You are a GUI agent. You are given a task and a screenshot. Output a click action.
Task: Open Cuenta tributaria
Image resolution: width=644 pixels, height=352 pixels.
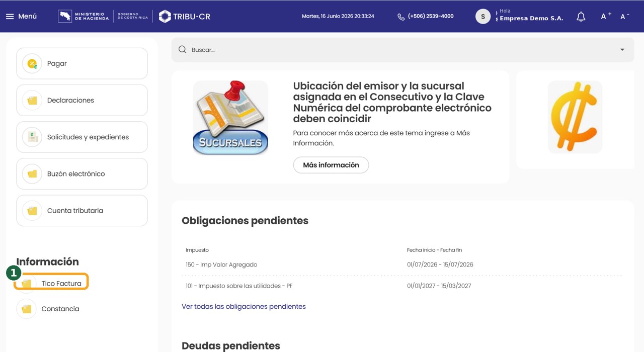tap(82, 210)
